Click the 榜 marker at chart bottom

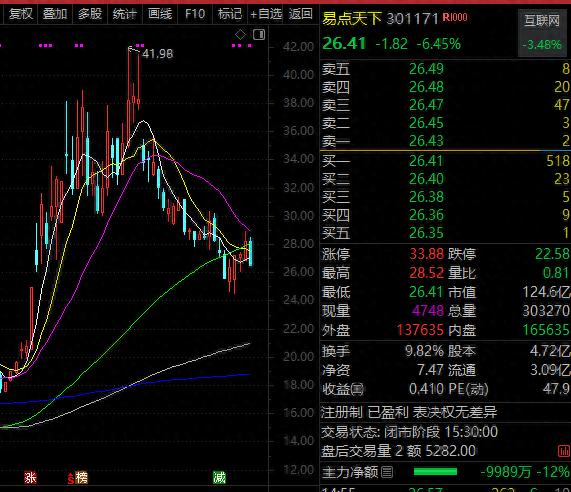coord(81,477)
